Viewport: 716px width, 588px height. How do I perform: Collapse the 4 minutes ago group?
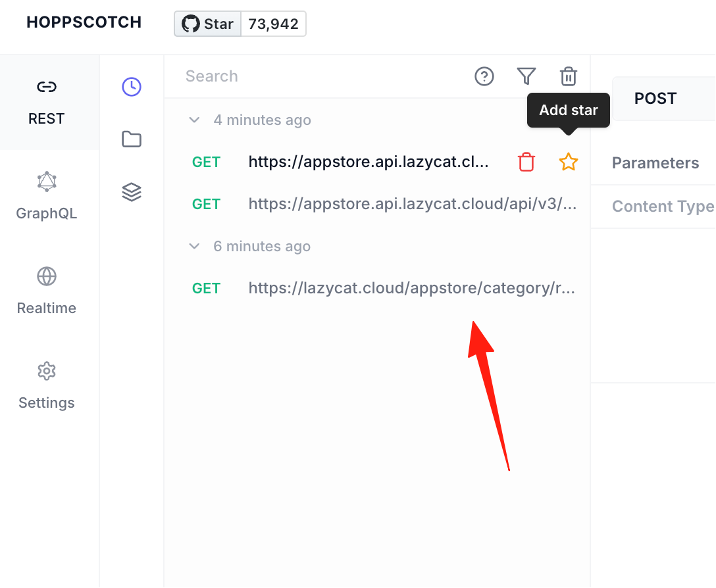(x=194, y=120)
